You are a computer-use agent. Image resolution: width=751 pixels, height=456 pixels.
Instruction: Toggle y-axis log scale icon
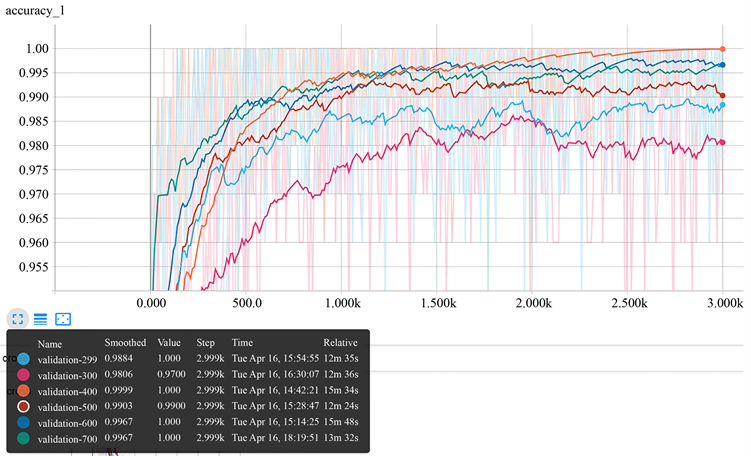[x=41, y=318]
